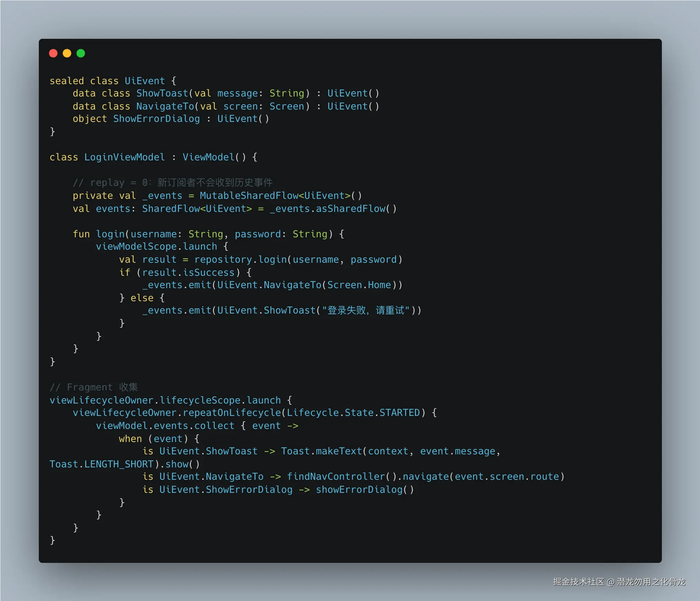Click the ShowToast data class name
700x601 pixels.
tap(162, 93)
